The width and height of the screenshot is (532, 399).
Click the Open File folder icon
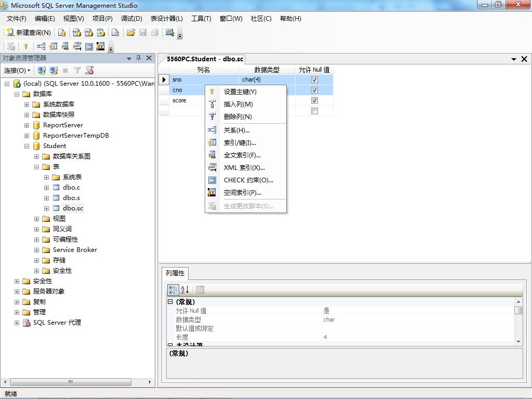pyautogui.click(x=130, y=32)
